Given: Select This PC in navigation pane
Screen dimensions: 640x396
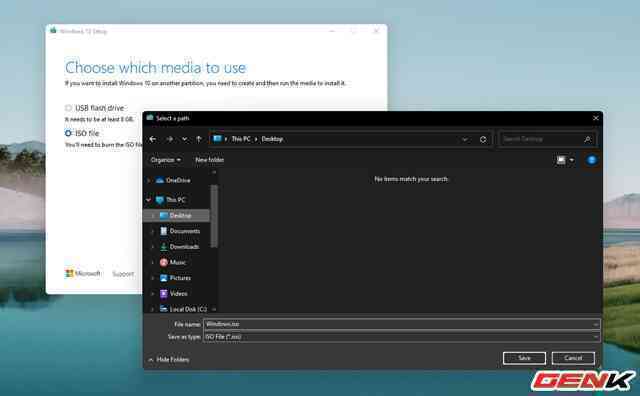Looking at the screenshot, I should click(176, 200).
